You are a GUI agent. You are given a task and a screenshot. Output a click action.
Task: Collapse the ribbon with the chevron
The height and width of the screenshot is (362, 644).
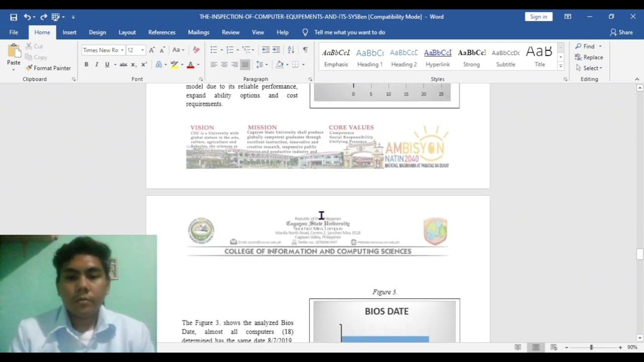tap(637, 79)
